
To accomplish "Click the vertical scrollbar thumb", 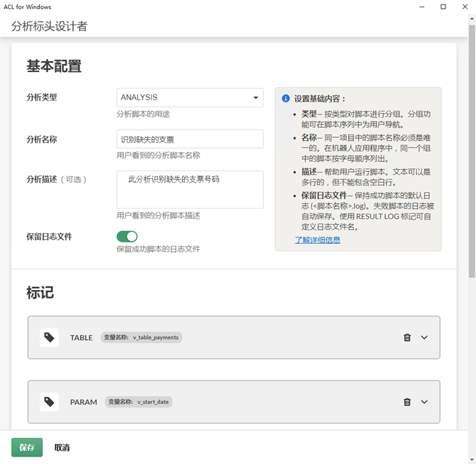I will point(472,149).
